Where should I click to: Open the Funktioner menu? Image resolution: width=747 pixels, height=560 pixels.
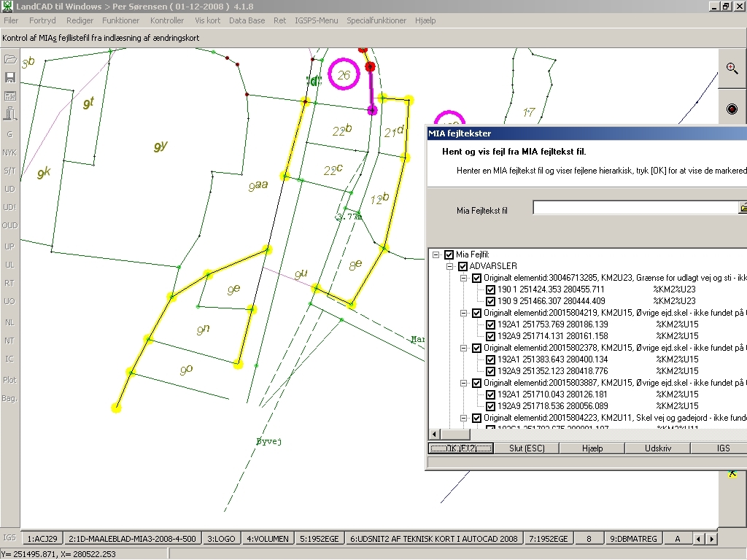tap(121, 20)
